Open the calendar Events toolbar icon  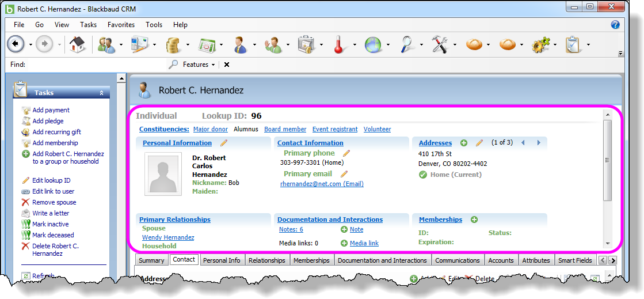pos(207,44)
